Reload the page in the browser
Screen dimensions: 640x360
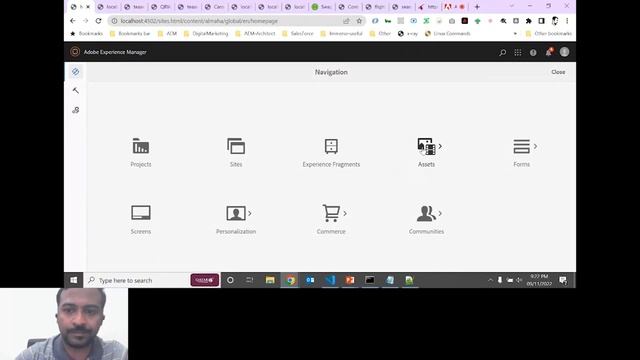[x=98, y=21]
